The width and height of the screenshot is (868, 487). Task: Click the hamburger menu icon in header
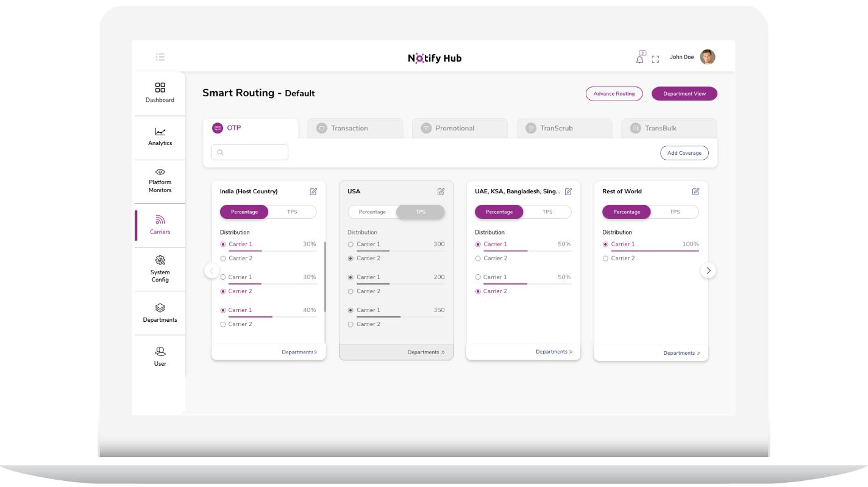tap(160, 57)
